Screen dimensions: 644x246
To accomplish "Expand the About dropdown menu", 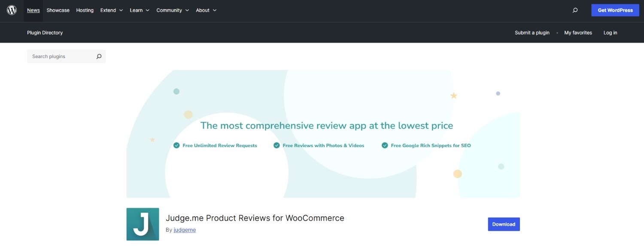I will tap(206, 10).
